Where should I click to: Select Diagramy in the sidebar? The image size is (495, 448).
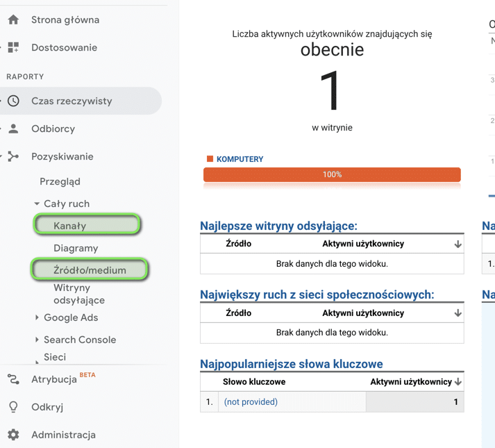click(76, 248)
